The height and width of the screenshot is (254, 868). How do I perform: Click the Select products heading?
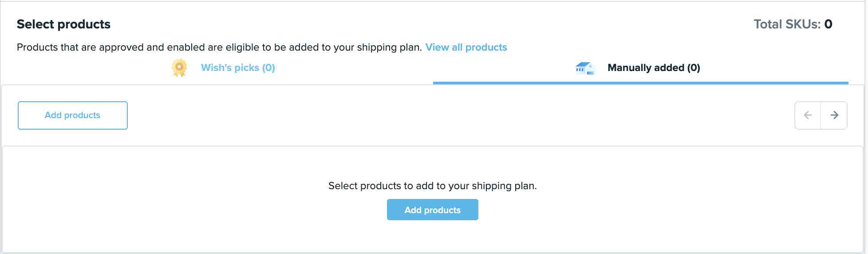(63, 24)
